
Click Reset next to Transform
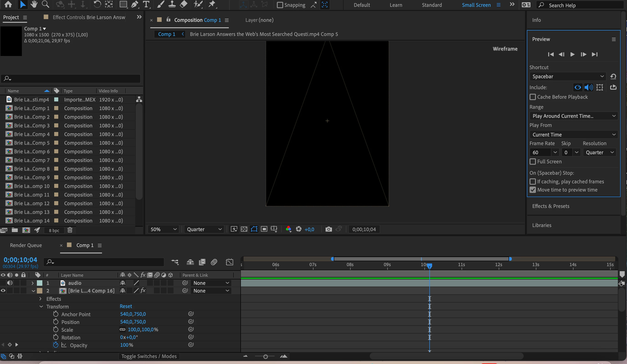click(126, 306)
